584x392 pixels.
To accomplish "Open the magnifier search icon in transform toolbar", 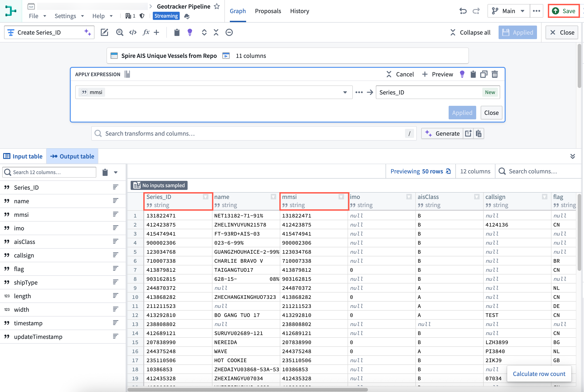I will (x=120, y=32).
